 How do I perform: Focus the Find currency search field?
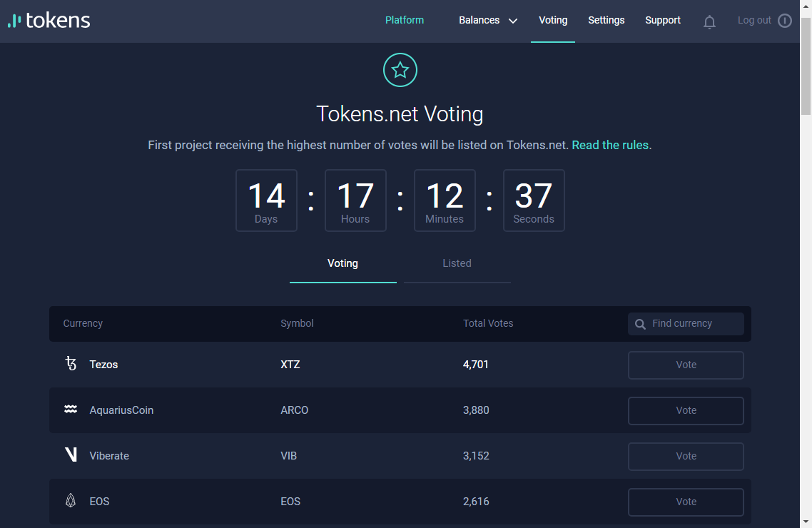686,323
